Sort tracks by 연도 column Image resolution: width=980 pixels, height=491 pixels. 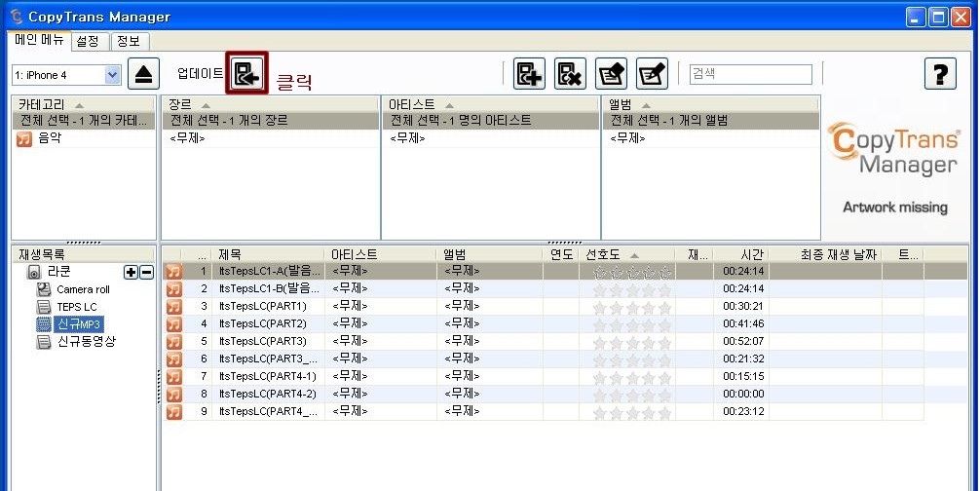click(x=561, y=254)
